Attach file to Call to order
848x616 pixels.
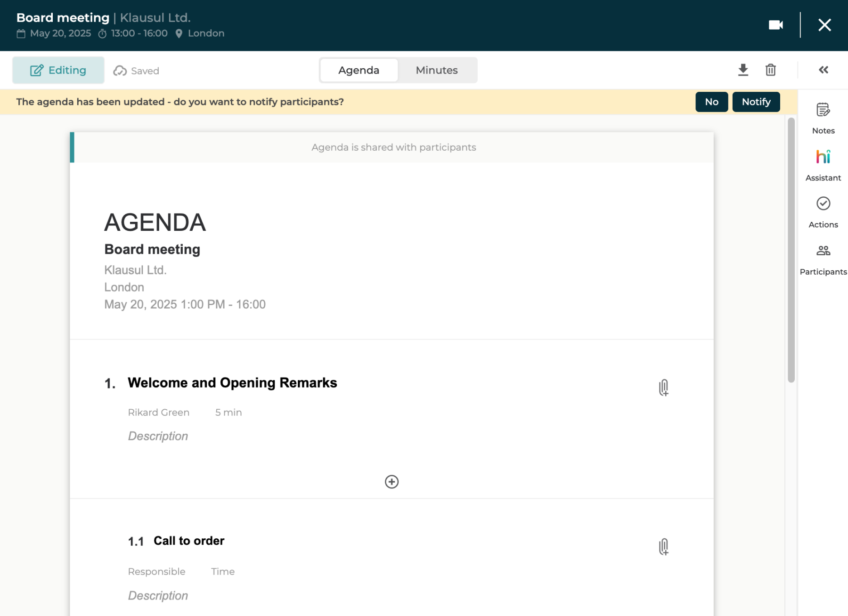point(663,547)
